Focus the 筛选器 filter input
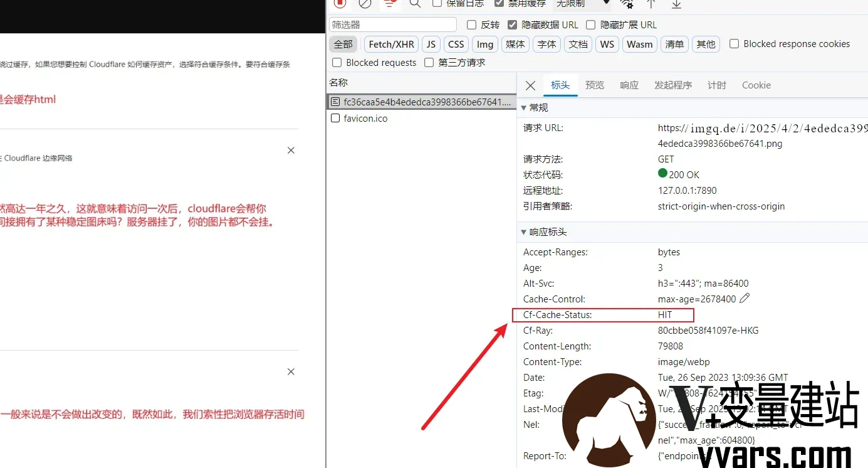The image size is (868, 468). (x=393, y=24)
